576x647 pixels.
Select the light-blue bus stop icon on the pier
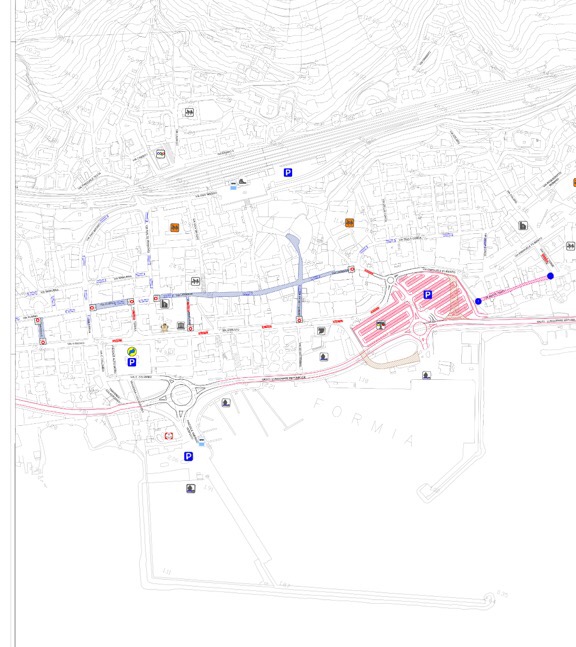point(201,442)
